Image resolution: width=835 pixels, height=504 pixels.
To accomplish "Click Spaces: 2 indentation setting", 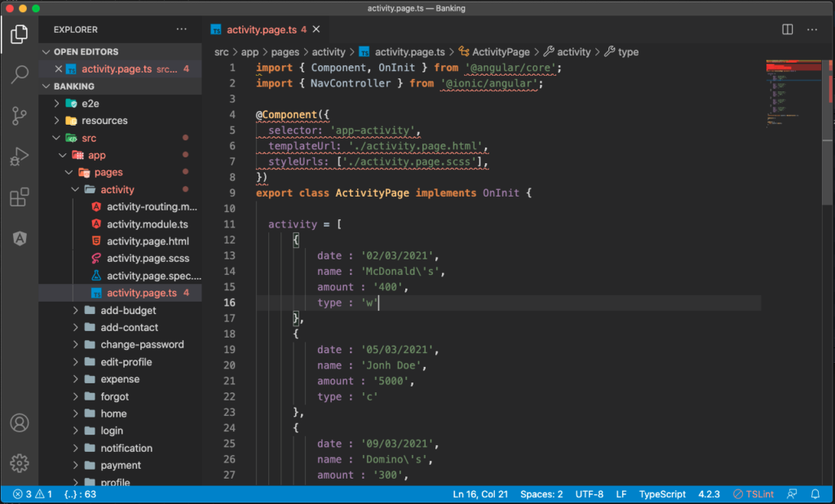I will point(541,493).
